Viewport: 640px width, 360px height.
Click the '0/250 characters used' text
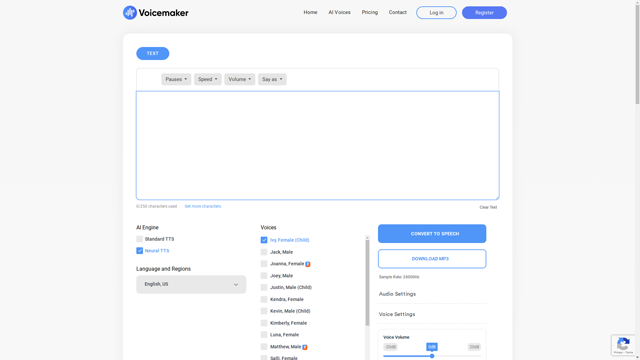click(x=157, y=207)
